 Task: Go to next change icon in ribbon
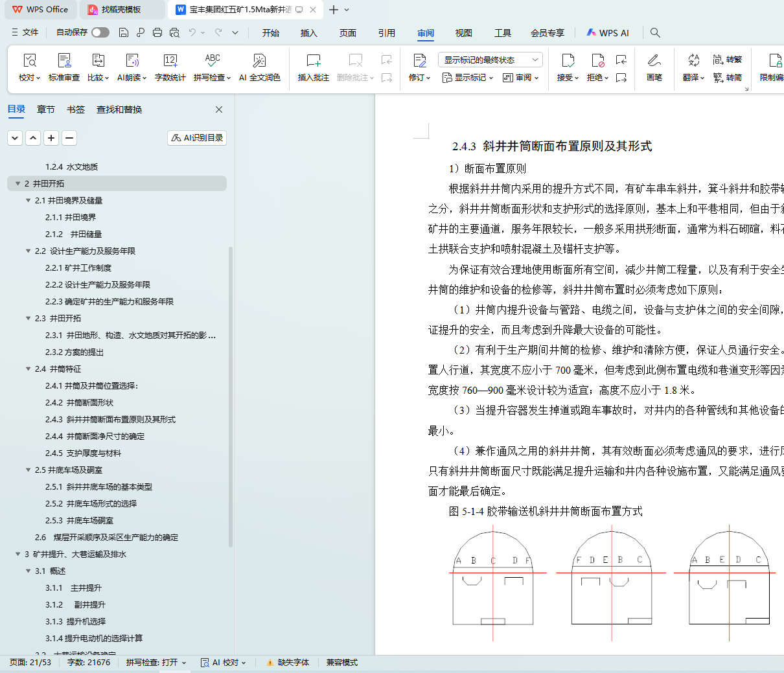click(x=621, y=78)
